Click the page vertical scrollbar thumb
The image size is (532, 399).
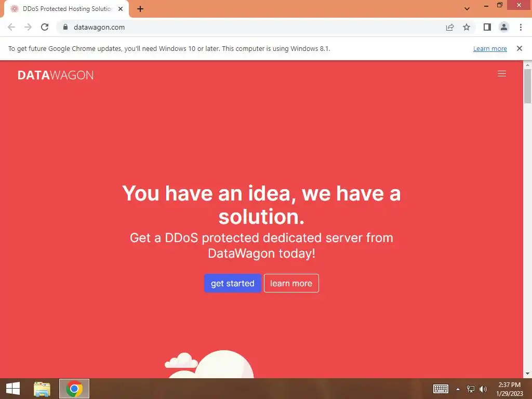tap(527, 86)
